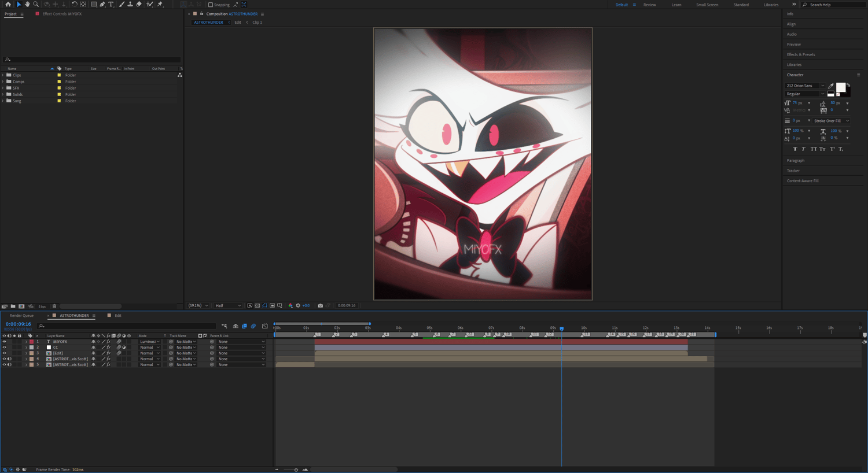
Task: Select the Eraser tool
Action: click(139, 4)
